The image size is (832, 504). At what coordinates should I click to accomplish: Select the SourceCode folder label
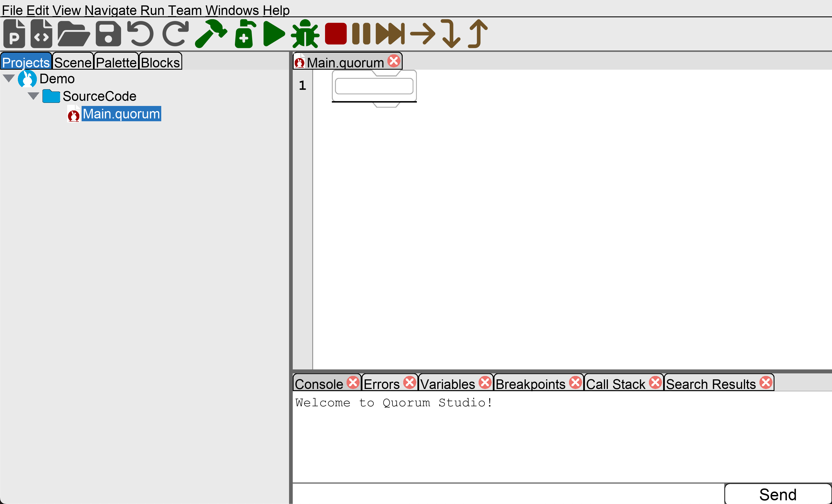pos(99,96)
